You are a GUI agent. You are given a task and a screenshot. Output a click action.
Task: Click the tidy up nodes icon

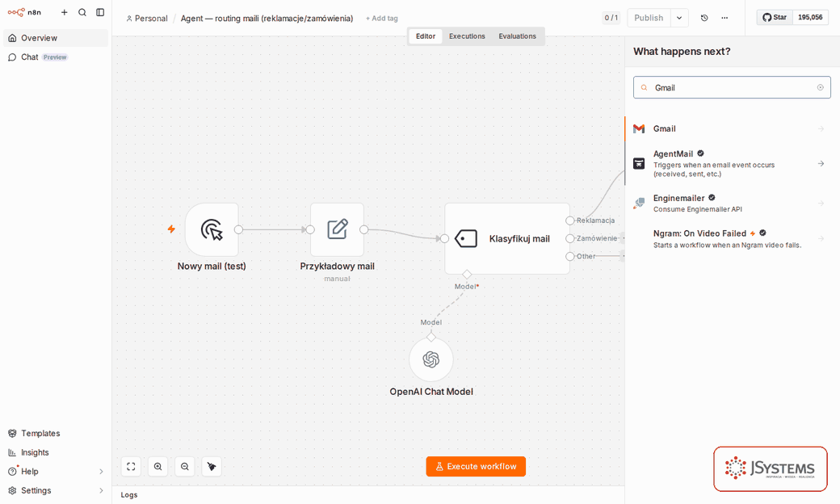point(212,467)
